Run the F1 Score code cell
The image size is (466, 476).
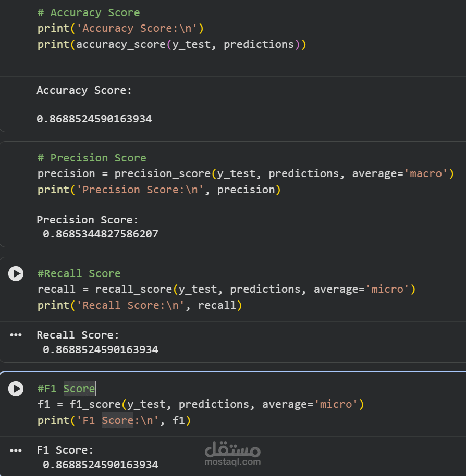click(x=16, y=389)
